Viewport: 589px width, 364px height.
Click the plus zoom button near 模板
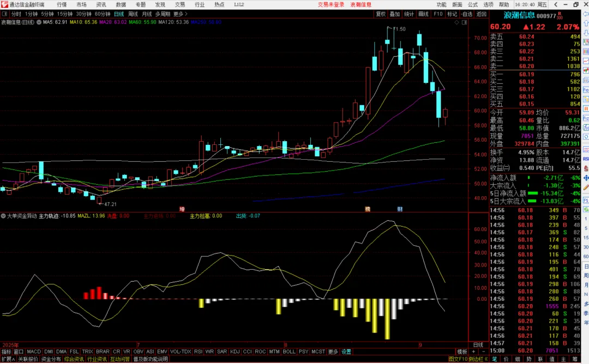(473, 351)
